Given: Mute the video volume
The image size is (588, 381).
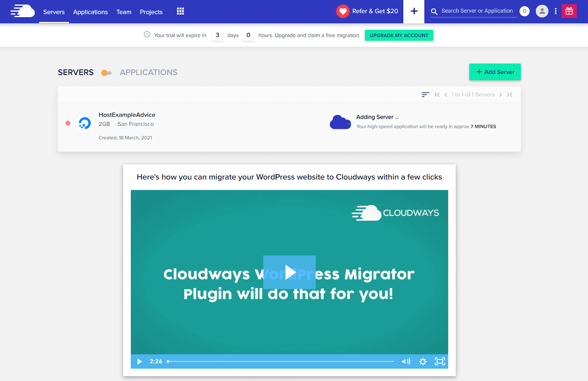Looking at the screenshot, I should point(406,362).
